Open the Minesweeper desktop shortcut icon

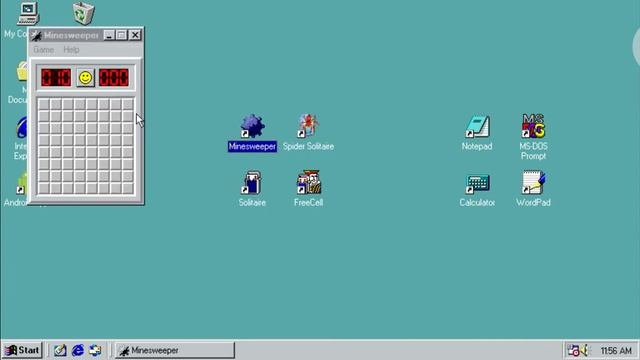click(252, 133)
